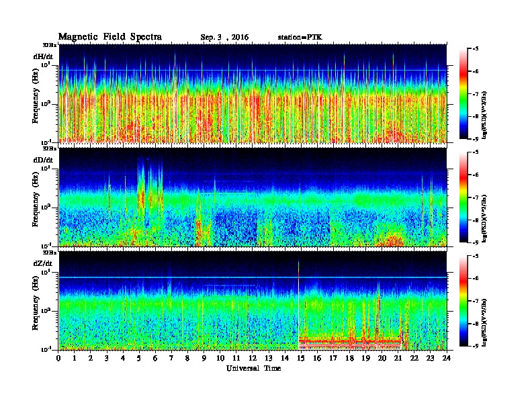
Task: Click the 'Magnetic Field Spectra' title
Action: [110, 37]
